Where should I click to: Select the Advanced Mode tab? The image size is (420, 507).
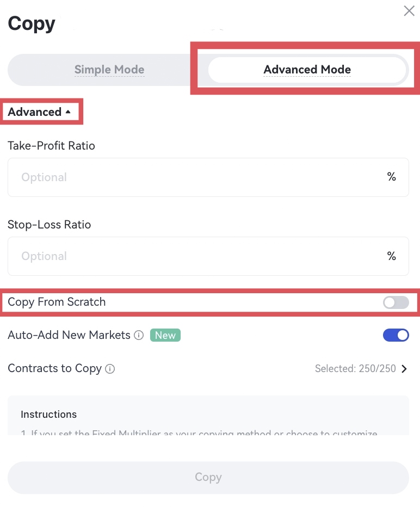pos(307,70)
